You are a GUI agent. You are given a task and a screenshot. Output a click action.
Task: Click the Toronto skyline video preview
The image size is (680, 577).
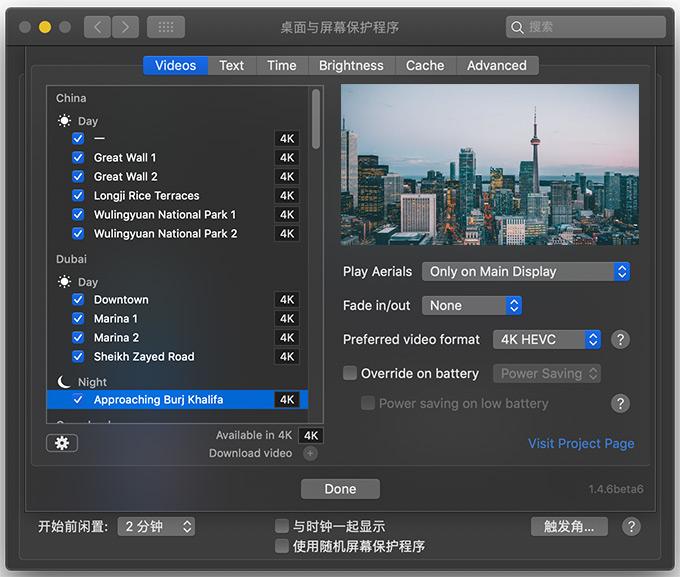[490, 165]
